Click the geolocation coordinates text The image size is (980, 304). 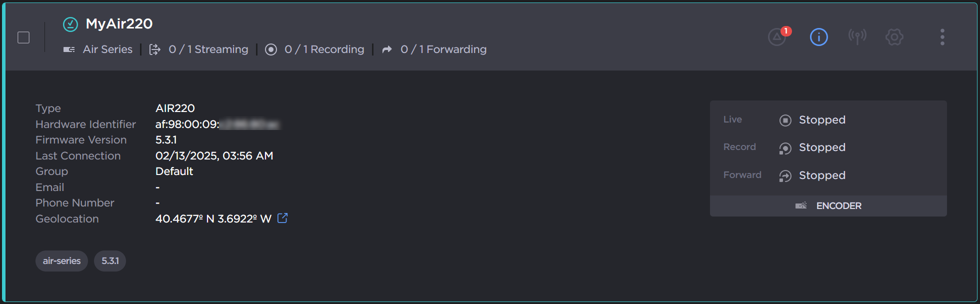[213, 218]
